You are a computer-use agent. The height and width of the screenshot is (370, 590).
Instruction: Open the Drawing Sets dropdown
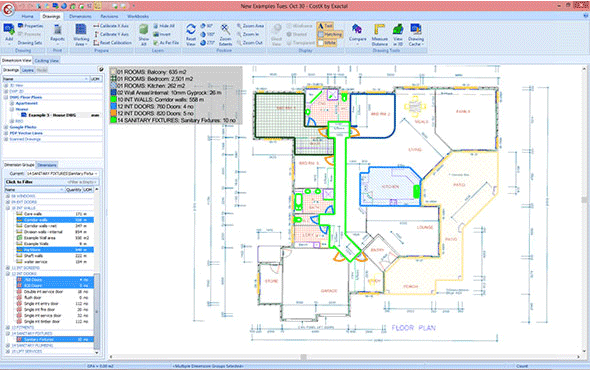coord(30,43)
